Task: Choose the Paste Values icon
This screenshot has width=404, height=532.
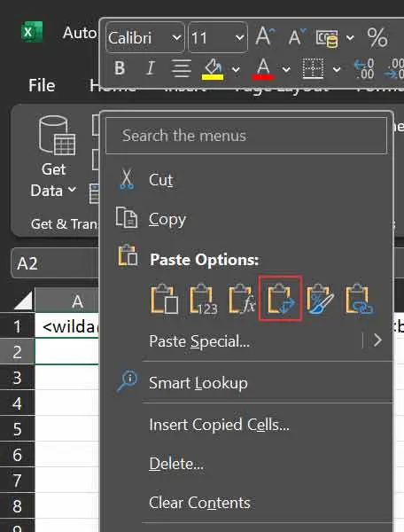Action: [203, 299]
